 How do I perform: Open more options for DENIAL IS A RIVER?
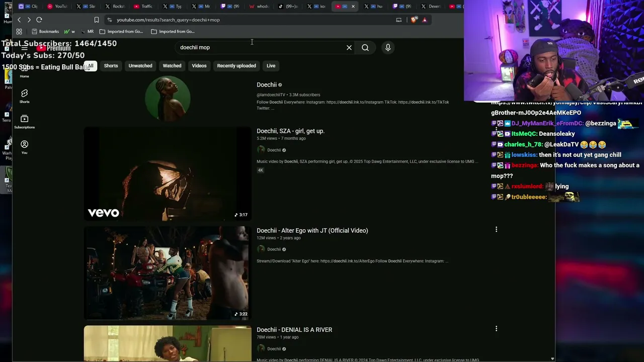click(496, 329)
